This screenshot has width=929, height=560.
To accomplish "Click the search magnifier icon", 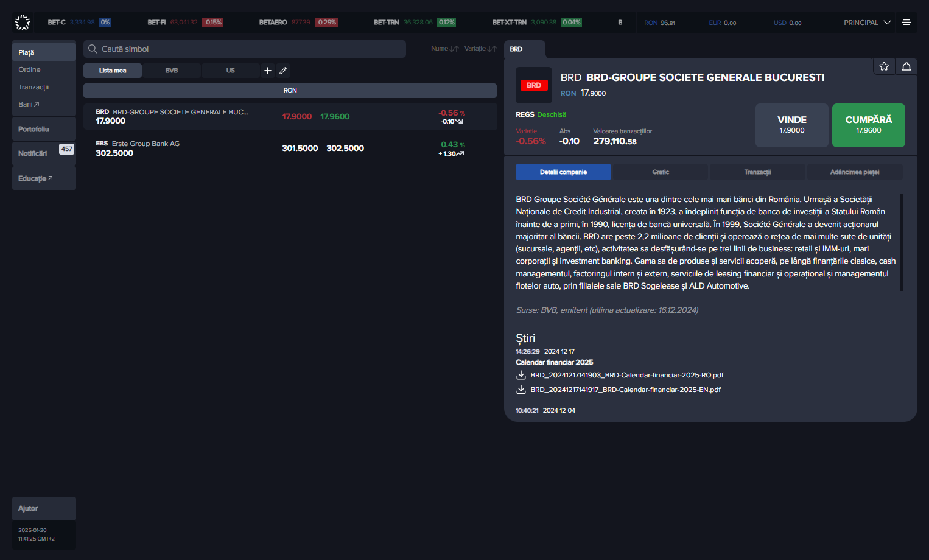I will tap(93, 49).
